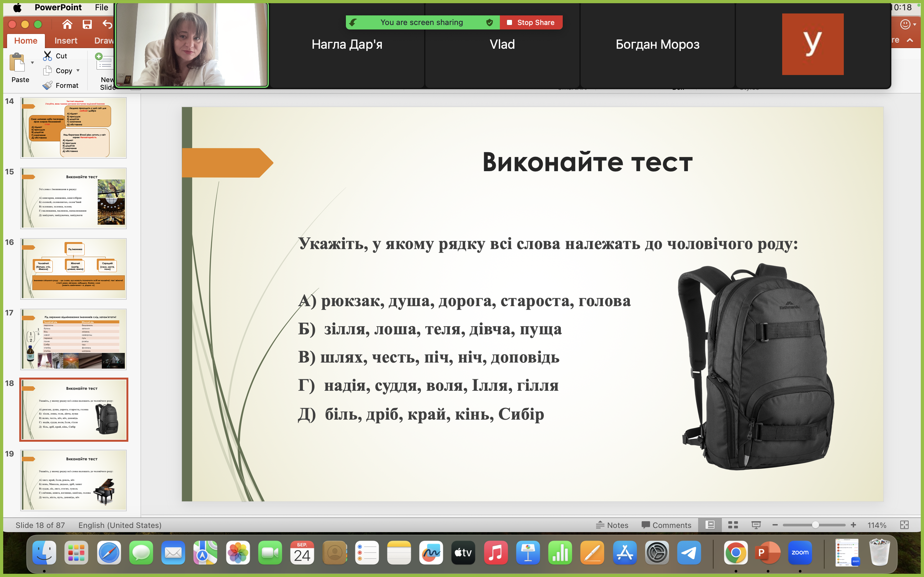Switch to Normal view mode
The image size is (924, 577).
coord(710,525)
